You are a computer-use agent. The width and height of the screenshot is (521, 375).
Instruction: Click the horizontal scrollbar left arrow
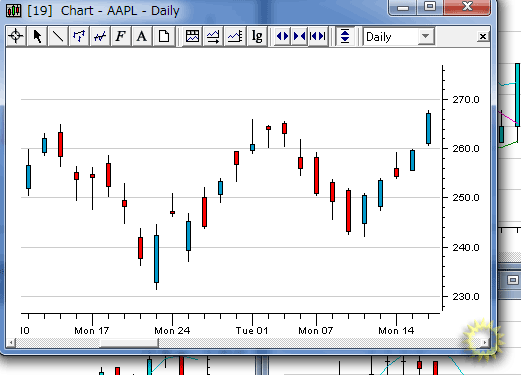[11, 342]
